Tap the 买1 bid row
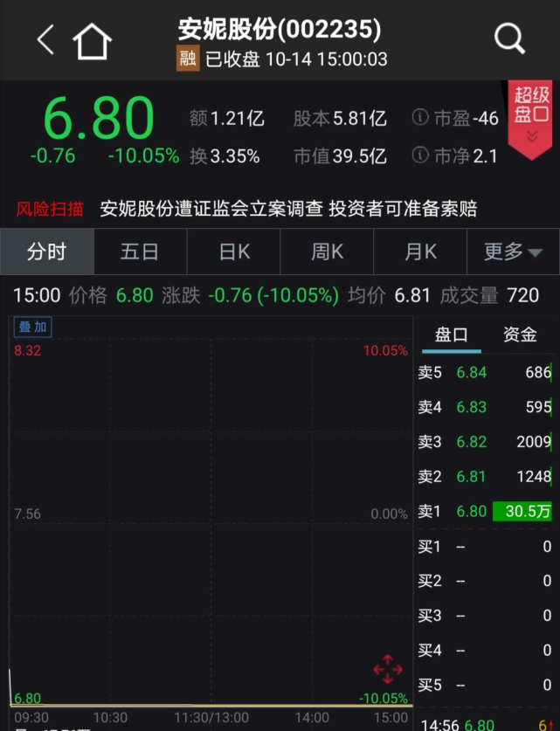Viewport: 560px width, 731px height. 485,547
